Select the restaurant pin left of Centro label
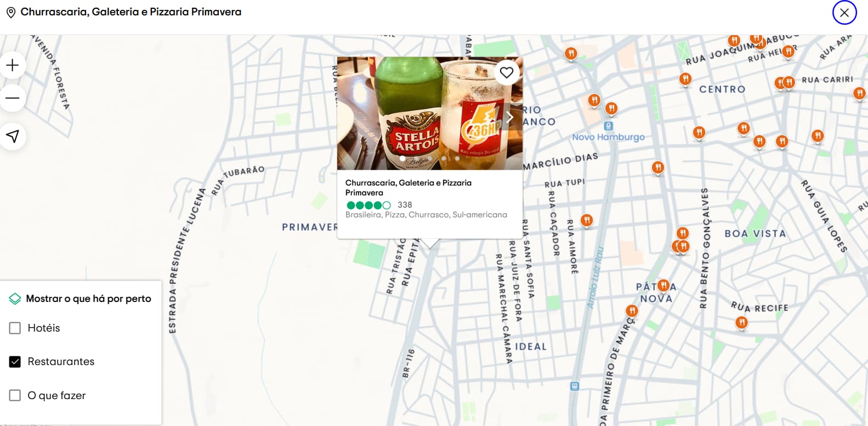Viewport: 868px width, 426px height. 685,79
